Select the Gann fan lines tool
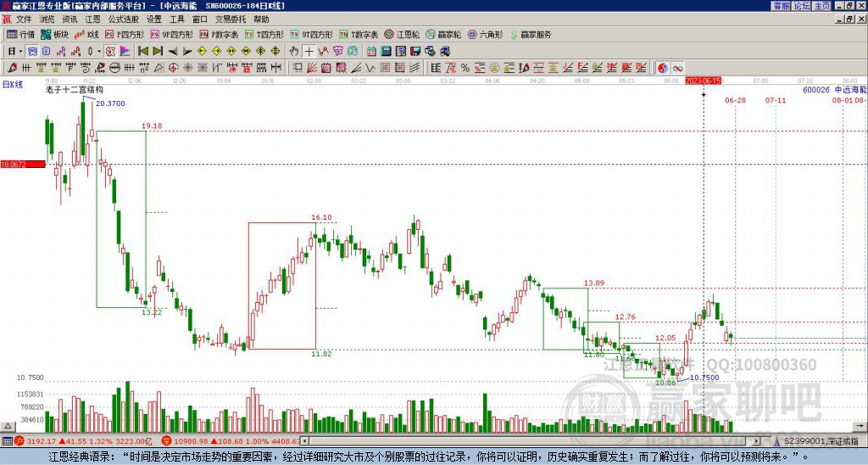Screen dimensions: 868x465 [311, 68]
